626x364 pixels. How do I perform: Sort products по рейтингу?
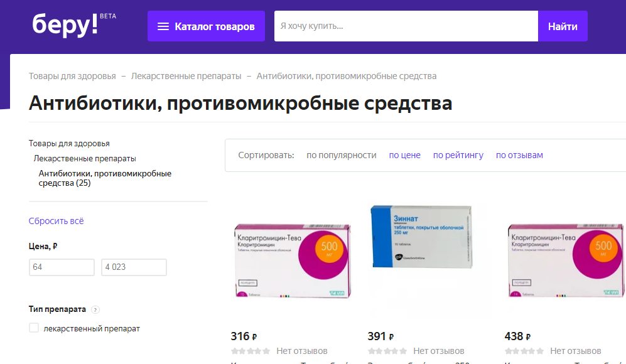pos(458,155)
